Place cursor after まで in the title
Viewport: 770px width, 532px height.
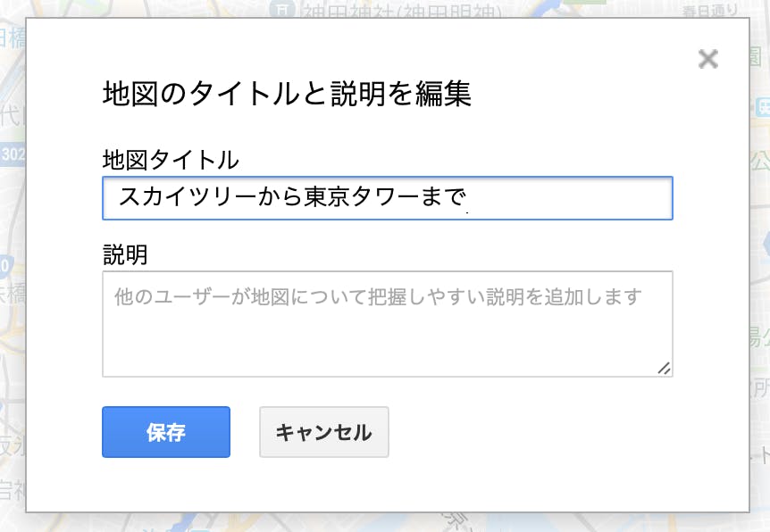467,197
